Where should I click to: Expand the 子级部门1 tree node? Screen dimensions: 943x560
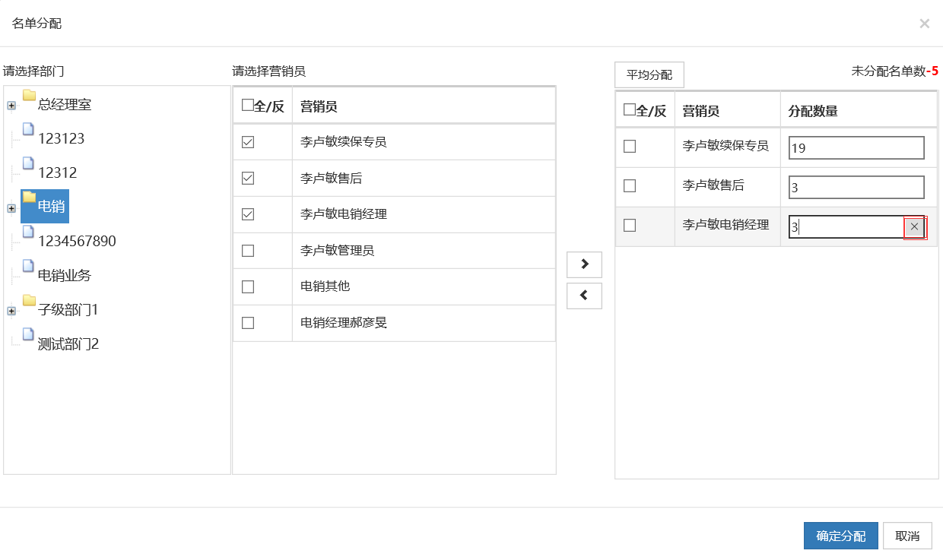(11, 311)
